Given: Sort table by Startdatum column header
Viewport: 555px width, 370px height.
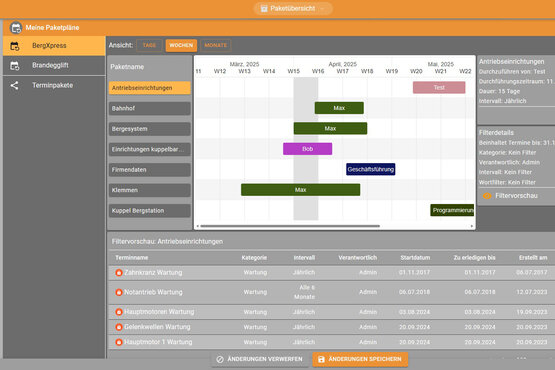Looking at the screenshot, I should click(415, 258).
